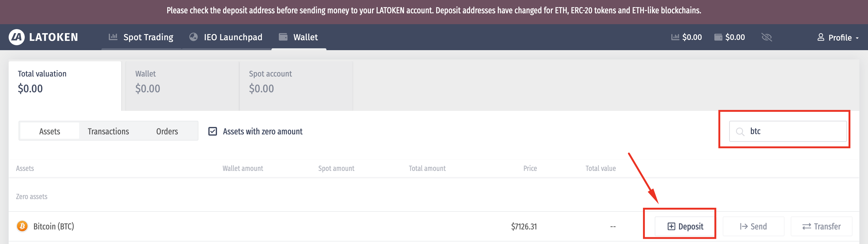The width and height of the screenshot is (868, 244).
Task: Click the LATOKEN logo icon
Action: pyautogui.click(x=16, y=37)
